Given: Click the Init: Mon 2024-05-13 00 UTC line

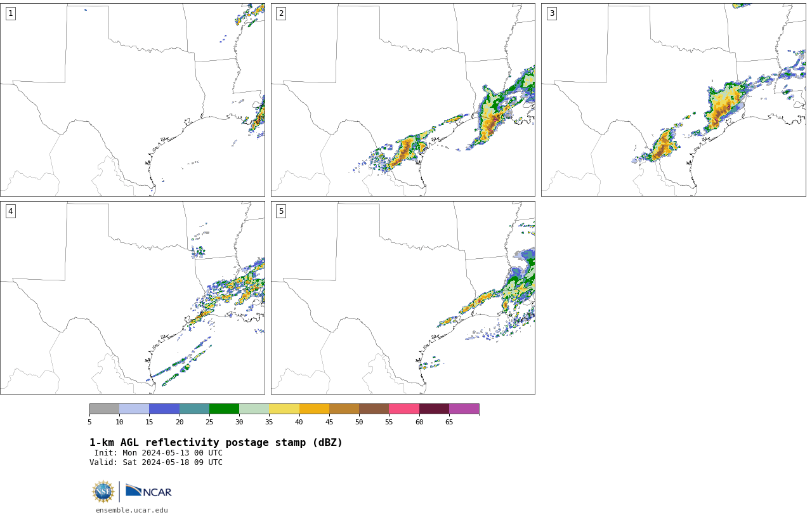Looking at the screenshot, I should [x=159, y=453].
